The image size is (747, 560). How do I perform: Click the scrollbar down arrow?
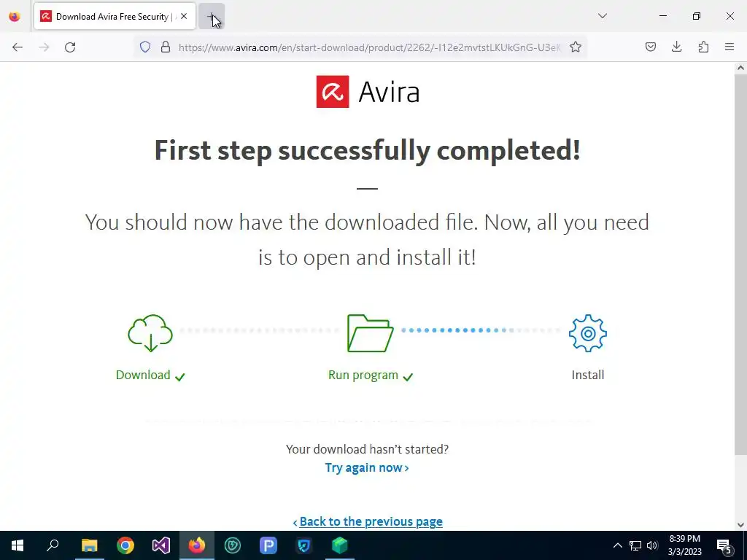(x=740, y=525)
